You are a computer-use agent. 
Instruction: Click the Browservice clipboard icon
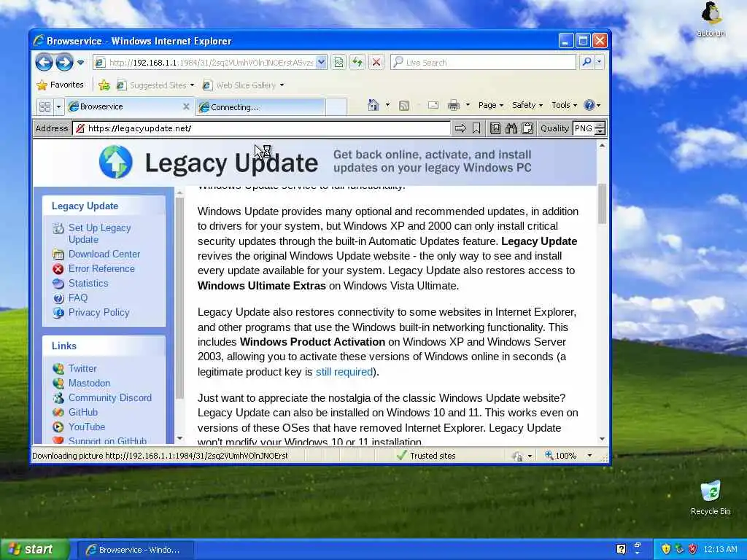527,128
